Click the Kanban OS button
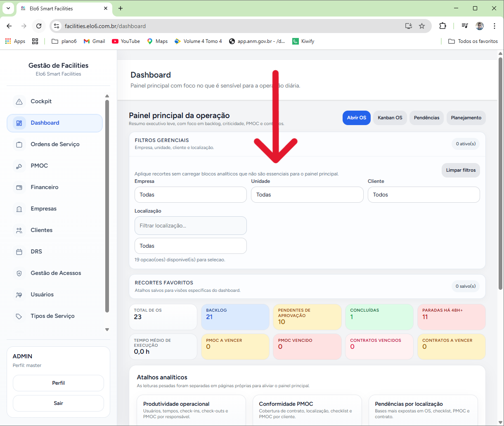This screenshot has height=426, width=504. pos(390,118)
